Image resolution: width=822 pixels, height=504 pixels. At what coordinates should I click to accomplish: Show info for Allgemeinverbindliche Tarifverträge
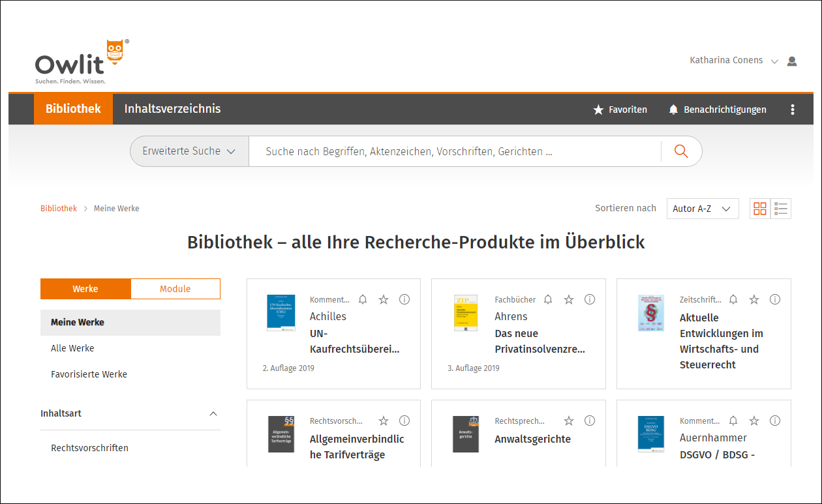click(x=404, y=421)
